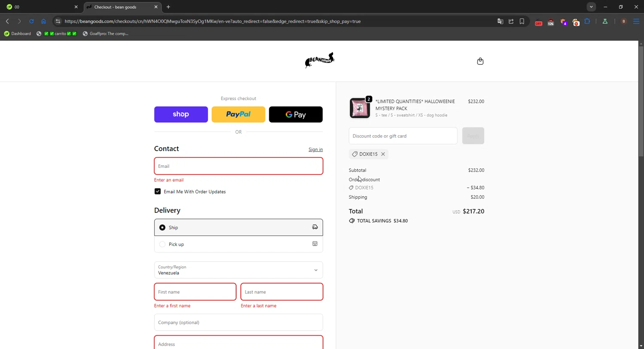Open the browser profile avatar B
The height and width of the screenshot is (349, 644).
[624, 21]
